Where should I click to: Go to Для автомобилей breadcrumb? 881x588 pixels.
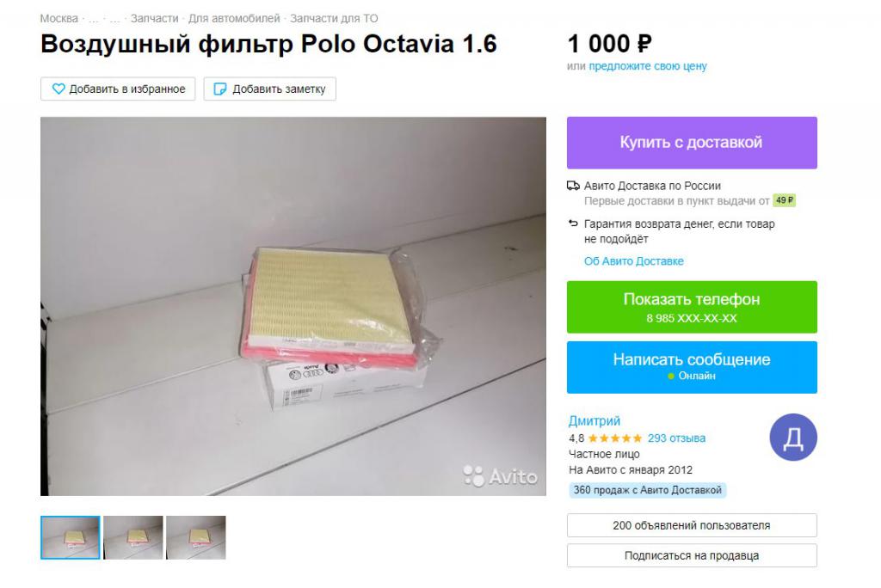(234, 19)
